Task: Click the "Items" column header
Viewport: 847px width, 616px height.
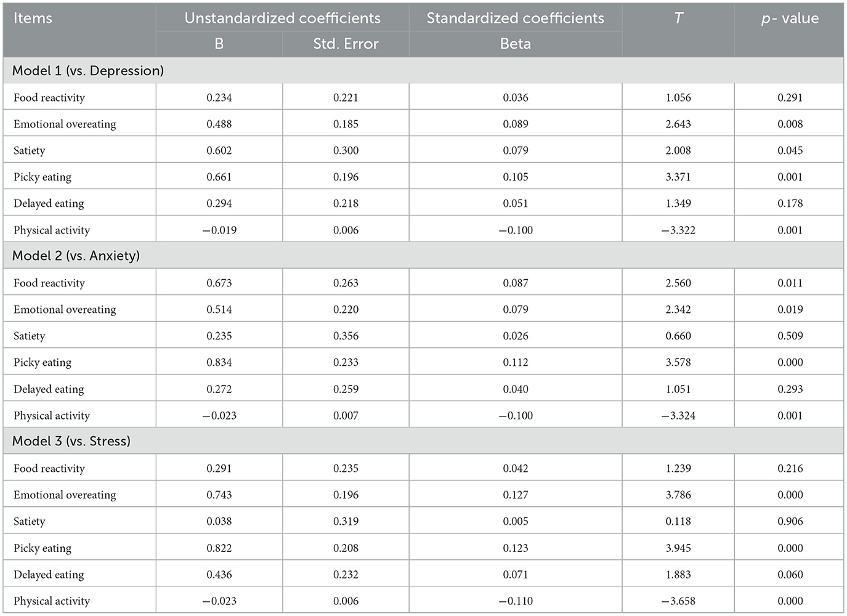Action: pos(33,18)
